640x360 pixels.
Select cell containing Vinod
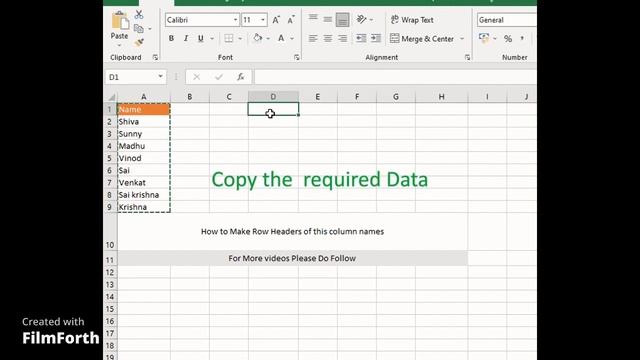pyautogui.click(x=144, y=158)
